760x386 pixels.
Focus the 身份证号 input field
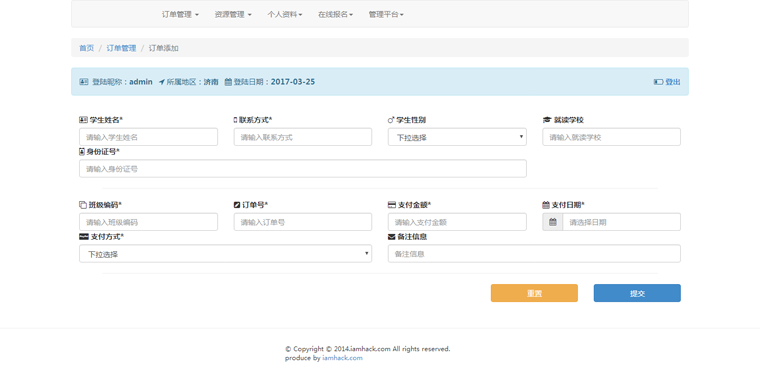pos(303,169)
